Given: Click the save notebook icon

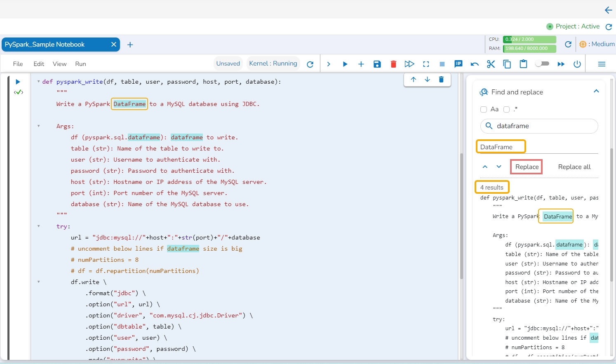Looking at the screenshot, I should coord(377,64).
